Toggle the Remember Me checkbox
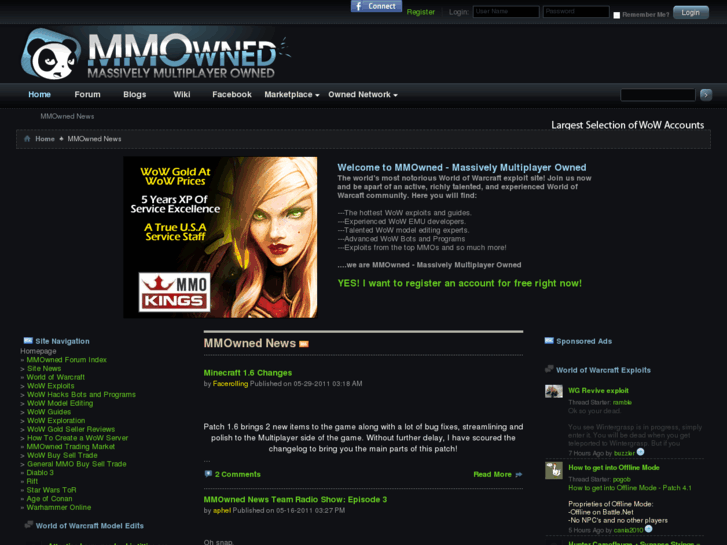The width and height of the screenshot is (727, 545). [x=617, y=15]
